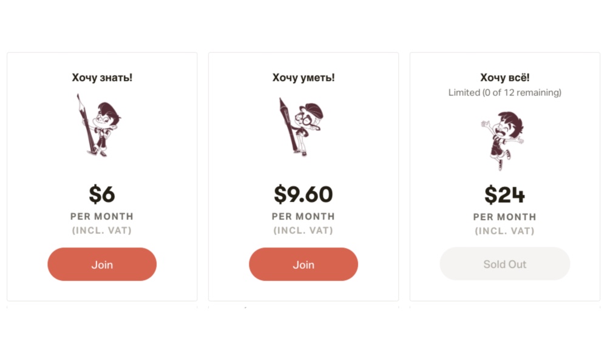
Task: Click the giant pencil in the first card's illustration
Action: coord(86,124)
